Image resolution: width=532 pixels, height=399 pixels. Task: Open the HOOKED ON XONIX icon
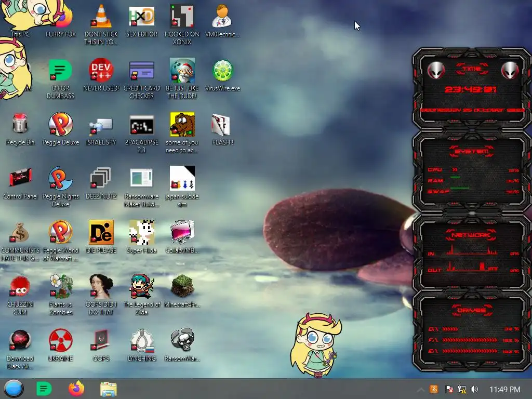[182, 16]
